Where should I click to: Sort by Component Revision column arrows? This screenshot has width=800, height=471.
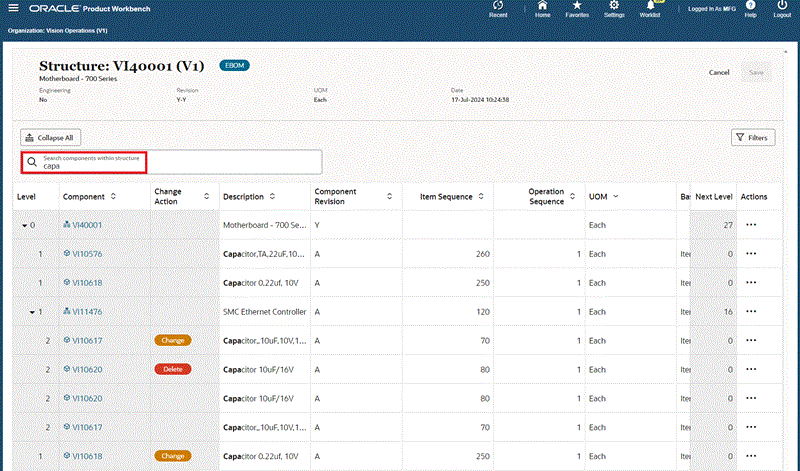coord(390,196)
